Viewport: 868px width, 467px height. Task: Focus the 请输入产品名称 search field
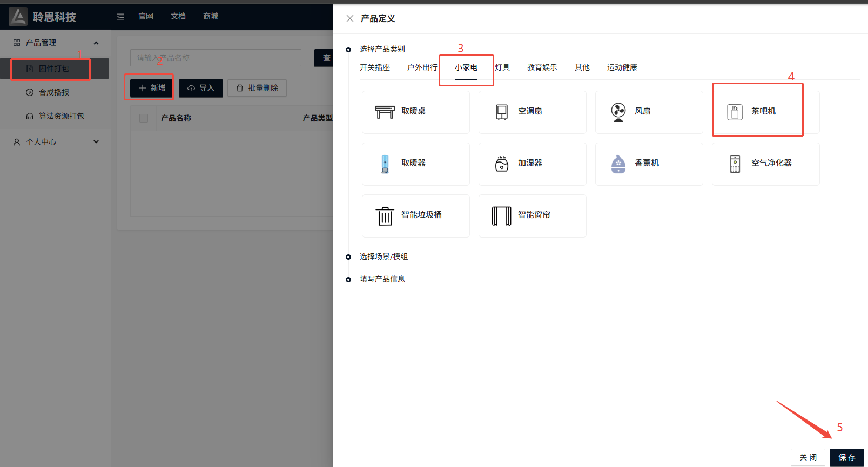(216, 58)
